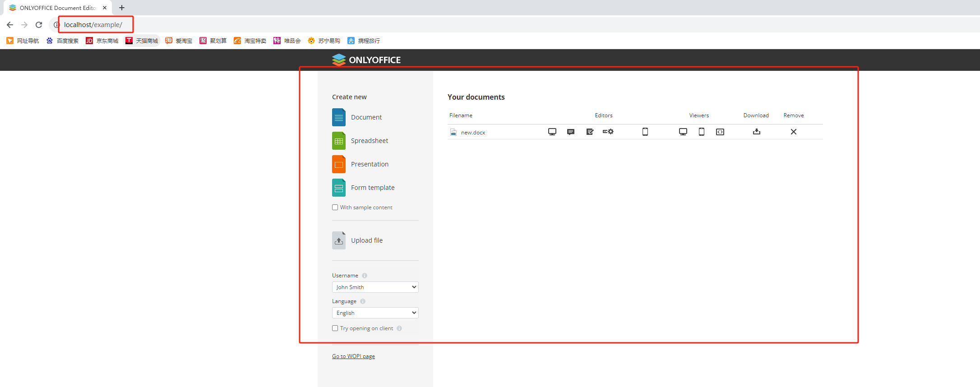Show the Language info tooltip icon
The image size is (980, 387).
click(x=363, y=301)
